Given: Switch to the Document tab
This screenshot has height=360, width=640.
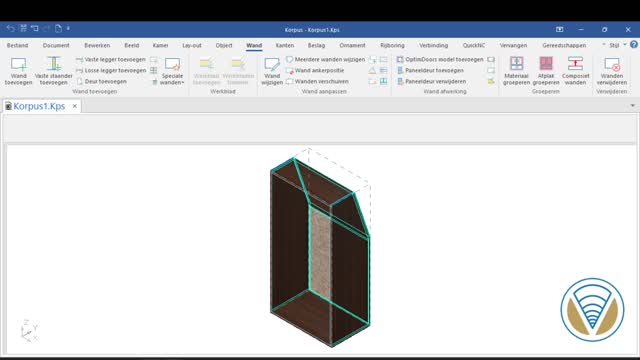Looking at the screenshot, I should click(x=56, y=45).
